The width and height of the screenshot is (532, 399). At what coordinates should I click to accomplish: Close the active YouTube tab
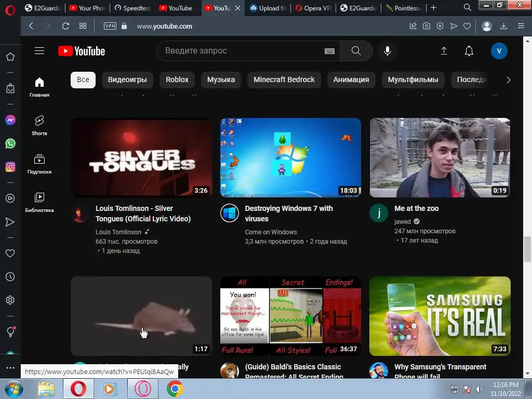[x=238, y=8]
